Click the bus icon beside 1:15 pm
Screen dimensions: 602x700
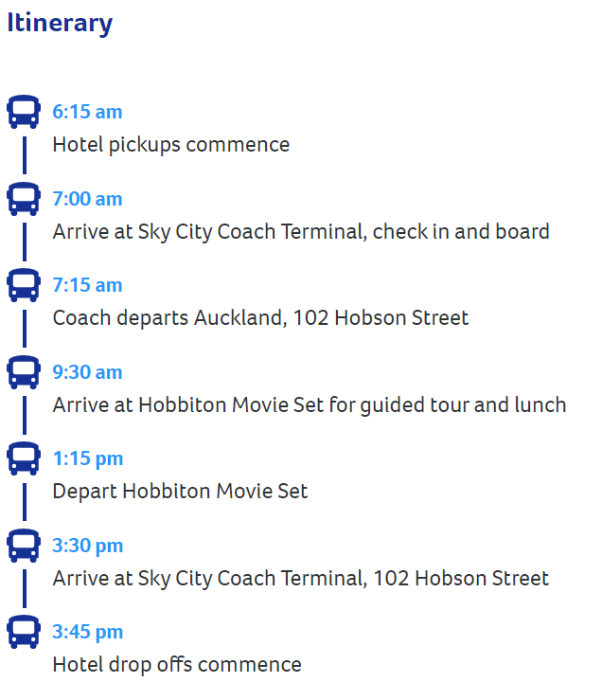tap(24, 458)
